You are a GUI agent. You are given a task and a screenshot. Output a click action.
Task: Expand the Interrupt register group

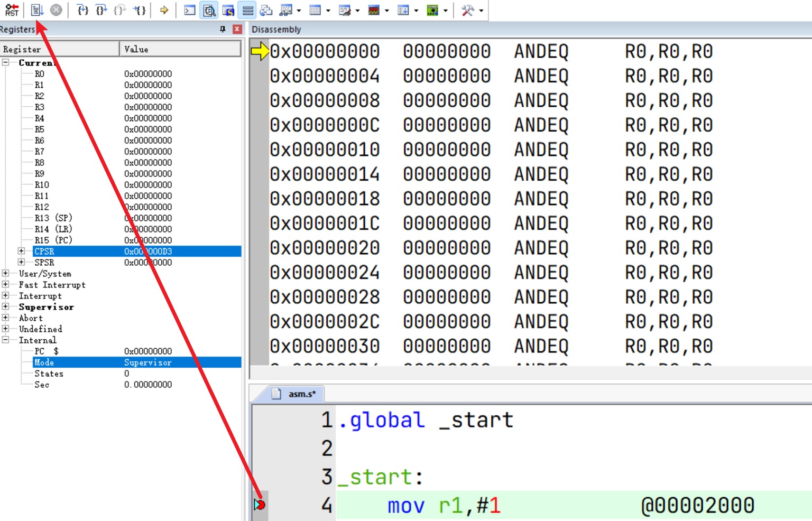(x=5, y=295)
